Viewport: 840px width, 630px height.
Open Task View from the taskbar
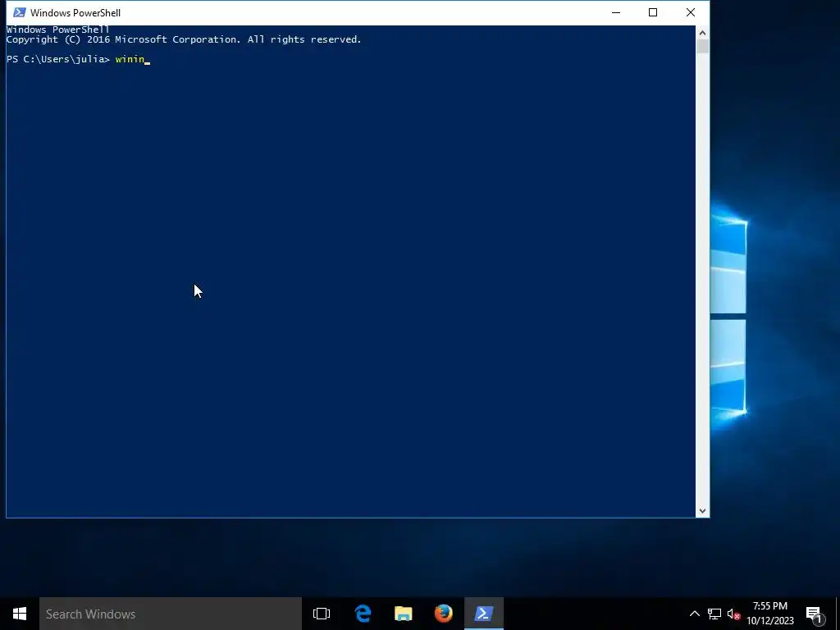[x=322, y=614]
